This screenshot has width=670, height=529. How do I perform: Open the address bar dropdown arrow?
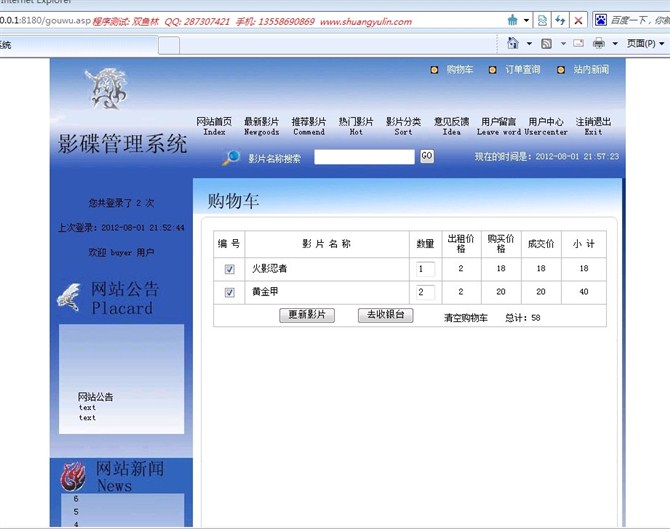(526, 20)
